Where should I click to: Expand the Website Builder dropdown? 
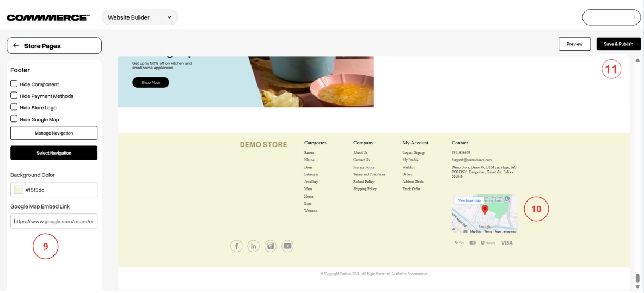[x=140, y=17]
